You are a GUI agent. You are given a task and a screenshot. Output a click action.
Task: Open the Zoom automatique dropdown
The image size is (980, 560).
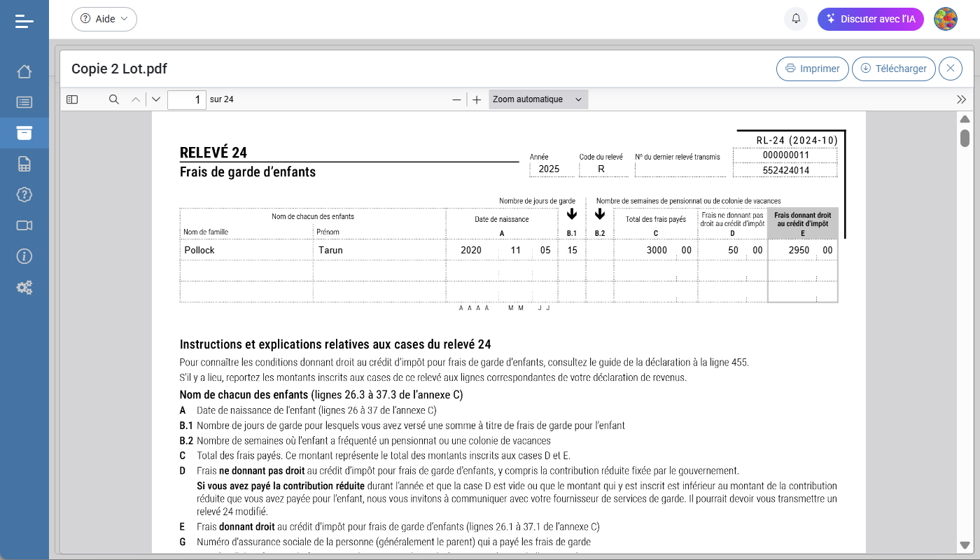538,99
